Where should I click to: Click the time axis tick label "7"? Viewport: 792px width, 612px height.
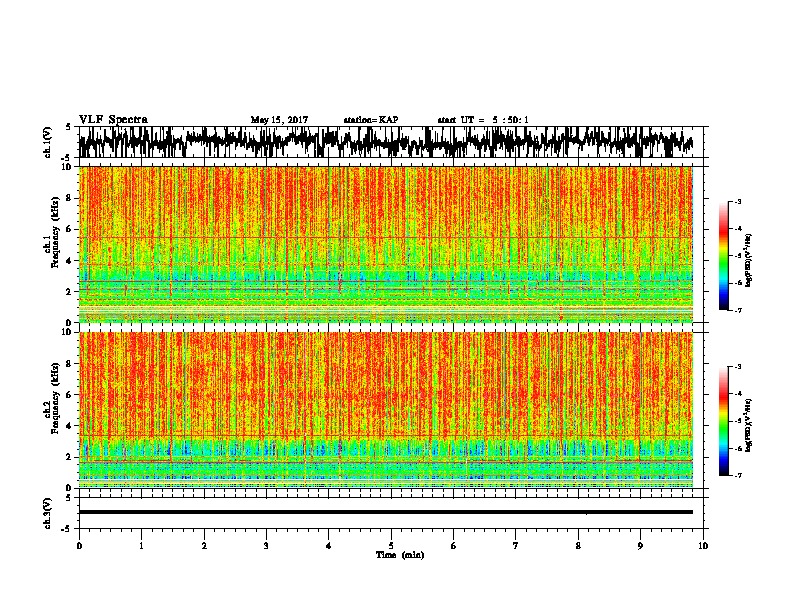tap(516, 546)
